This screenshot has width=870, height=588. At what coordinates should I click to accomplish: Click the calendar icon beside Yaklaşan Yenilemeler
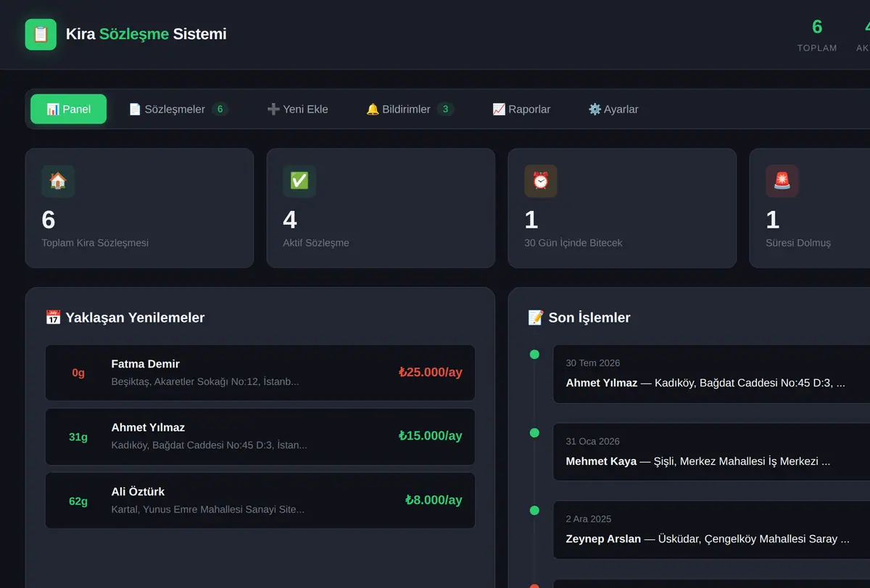pyautogui.click(x=53, y=318)
